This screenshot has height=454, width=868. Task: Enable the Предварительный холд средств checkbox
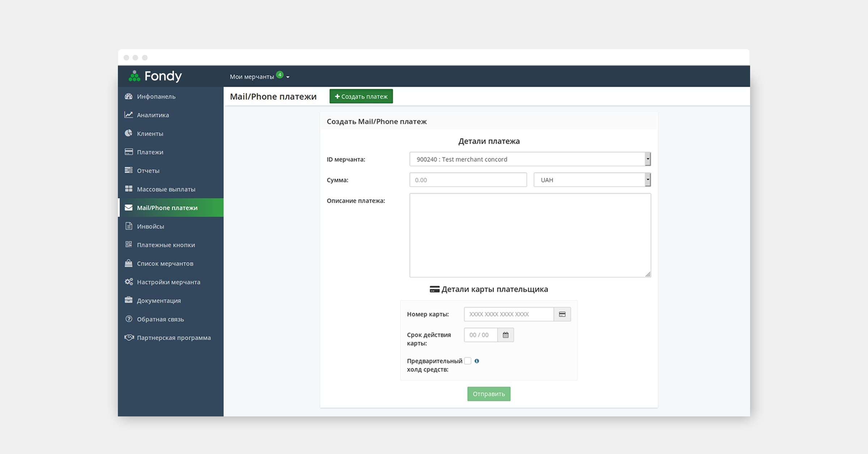[x=468, y=361]
